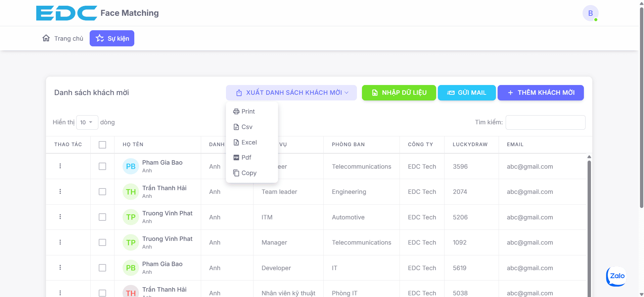Focus the Tìm kiếm search field
The width and height of the screenshot is (644, 297).
pos(545,122)
